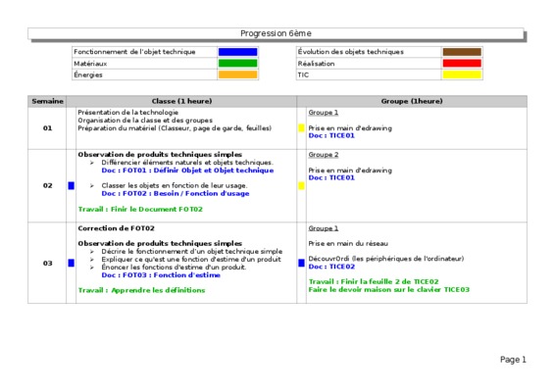Click the yellow marker in week 02 group column
555x392 pixels.
301,185
